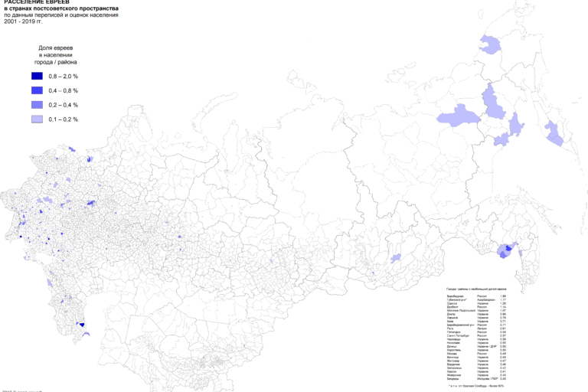This screenshot has width=588, height=392.
Task: Select the 0,4 – 0,8 % legend color box
Action: 37,90
